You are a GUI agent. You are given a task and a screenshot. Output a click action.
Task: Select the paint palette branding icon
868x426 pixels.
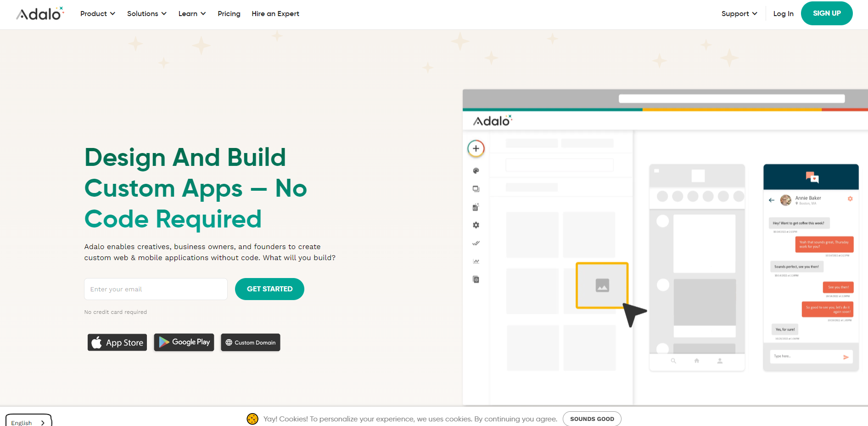[476, 171]
